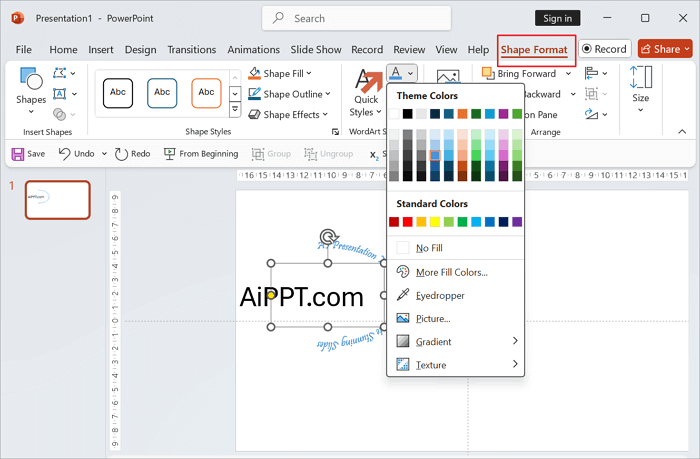The image size is (700, 459).
Task: Open the Align objects tool
Action: click(x=591, y=73)
